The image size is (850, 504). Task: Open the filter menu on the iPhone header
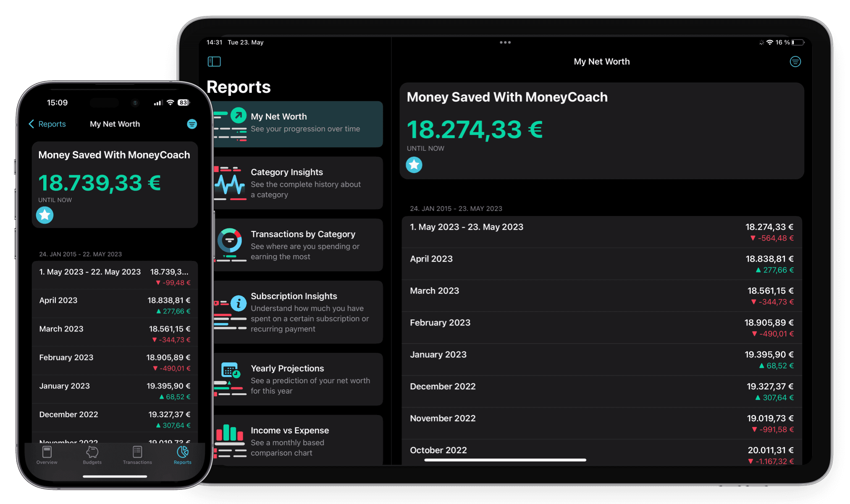pyautogui.click(x=192, y=124)
